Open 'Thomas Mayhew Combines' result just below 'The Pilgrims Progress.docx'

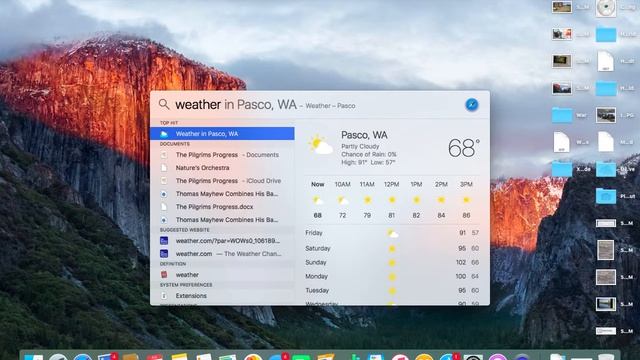click(x=222, y=220)
